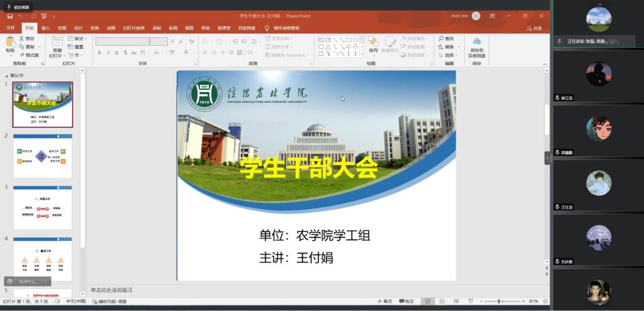Open the Insert ribbon tab
Viewport: 644px width, 311px height.
(46, 28)
